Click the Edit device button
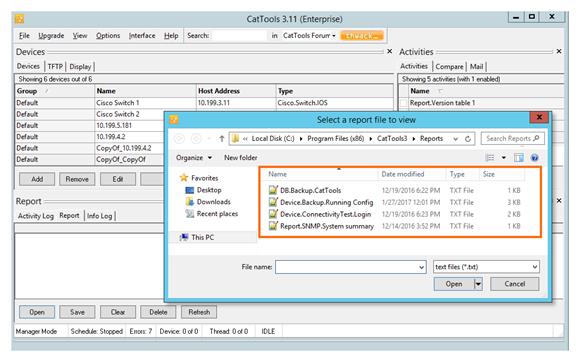Screen dimensions: 580x362 pyautogui.click(x=118, y=179)
